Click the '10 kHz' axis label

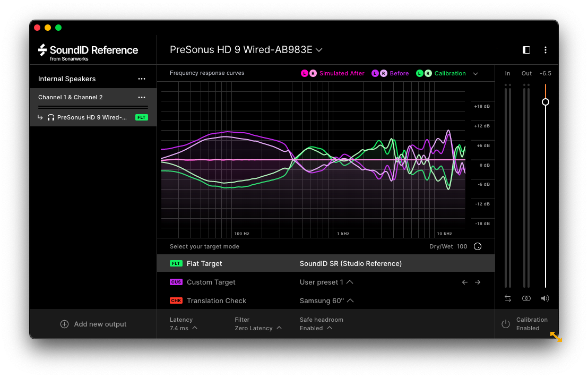(444, 234)
